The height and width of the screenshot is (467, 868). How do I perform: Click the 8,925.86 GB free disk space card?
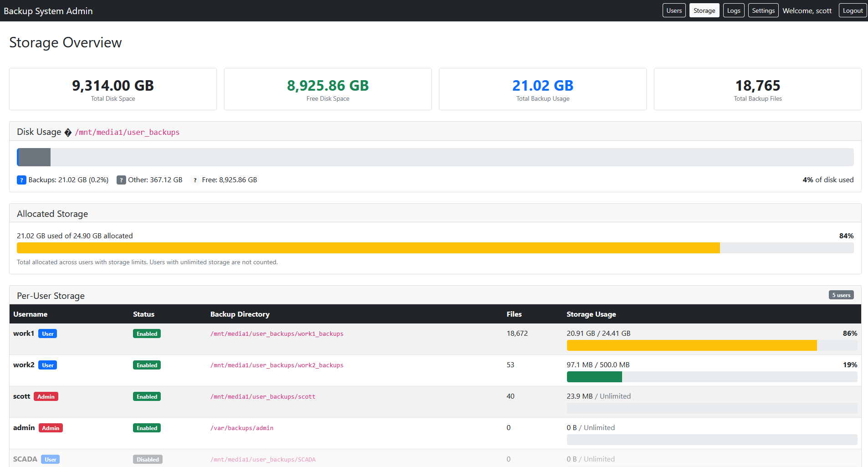coord(328,89)
